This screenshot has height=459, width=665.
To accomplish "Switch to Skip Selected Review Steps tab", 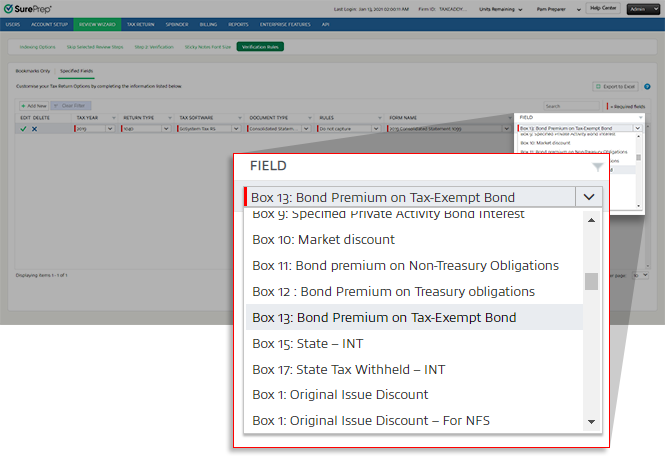I will 95,47.
